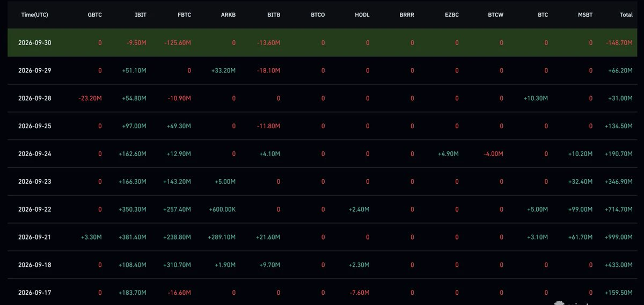Click the +49.30M FBTC value

click(x=179, y=126)
